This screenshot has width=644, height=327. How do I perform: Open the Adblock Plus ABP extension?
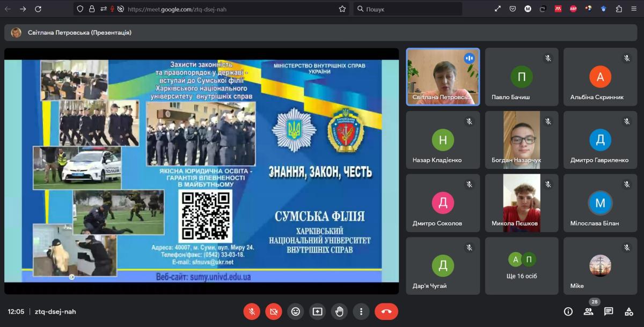573,9
